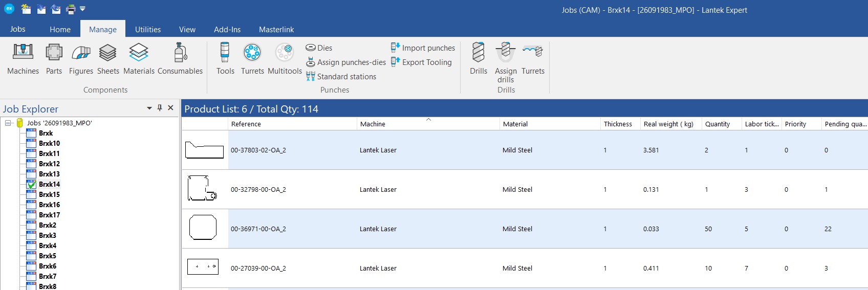The image size is (868, 290).
Task: Select the Brxk16 job
Action: (49, 205)
